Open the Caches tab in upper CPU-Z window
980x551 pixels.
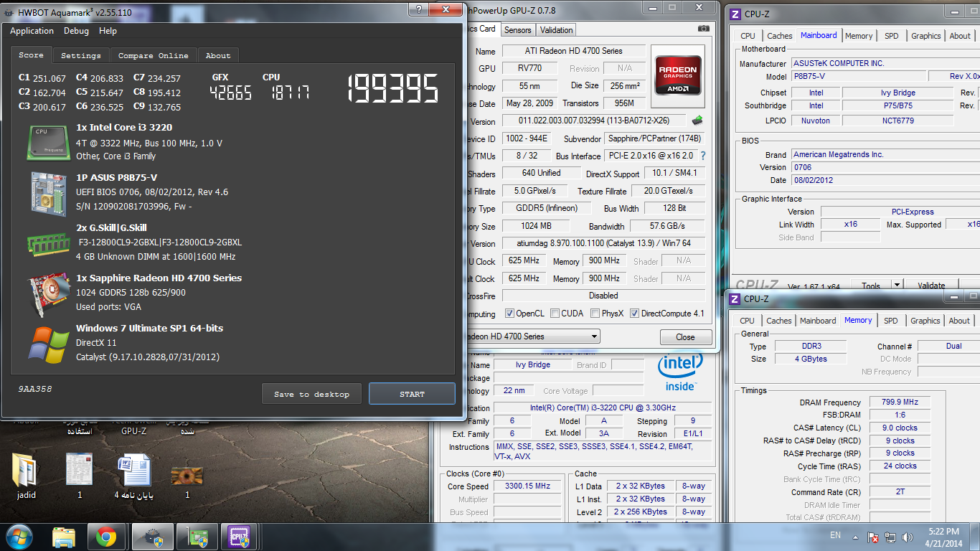[779, 36]
